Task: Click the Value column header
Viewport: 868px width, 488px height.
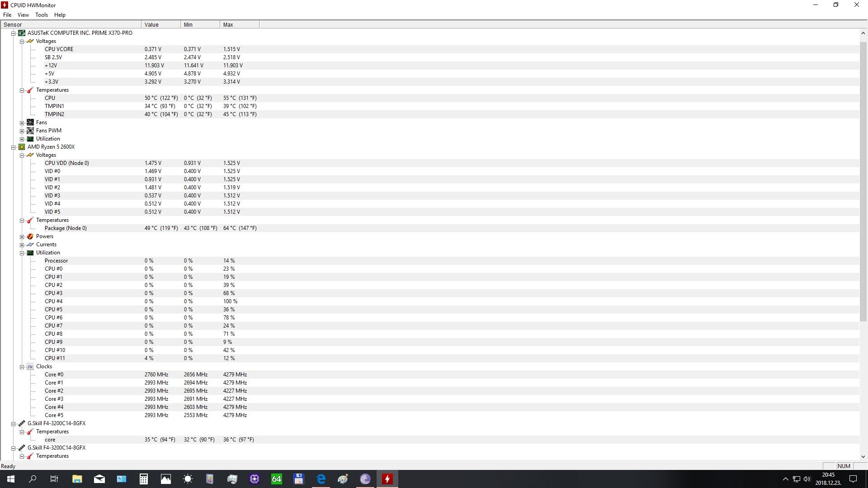Action: (x=161, y=25)
